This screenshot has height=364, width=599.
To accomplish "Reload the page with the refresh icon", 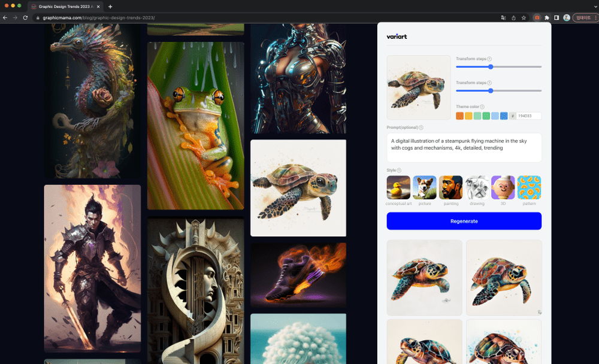I will [x=25, y=17].
